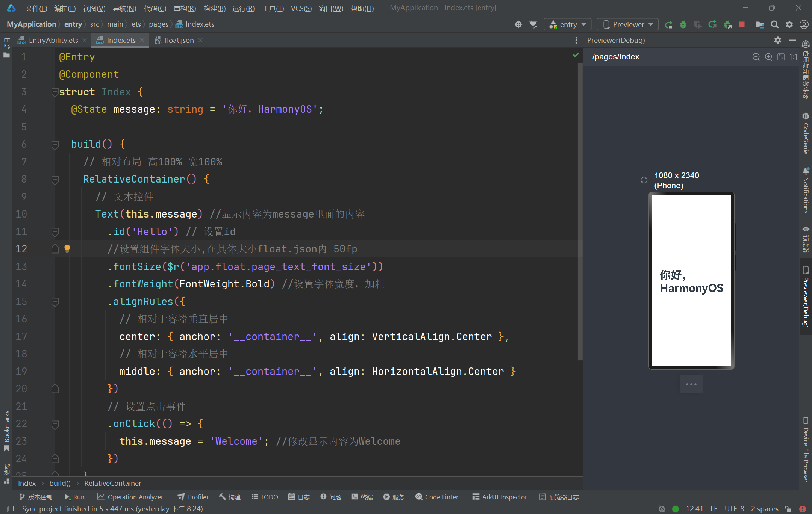Open the Code Linter tool window
Image resolution: width=812 pixels, height=514 pixels.
(436, 497)
